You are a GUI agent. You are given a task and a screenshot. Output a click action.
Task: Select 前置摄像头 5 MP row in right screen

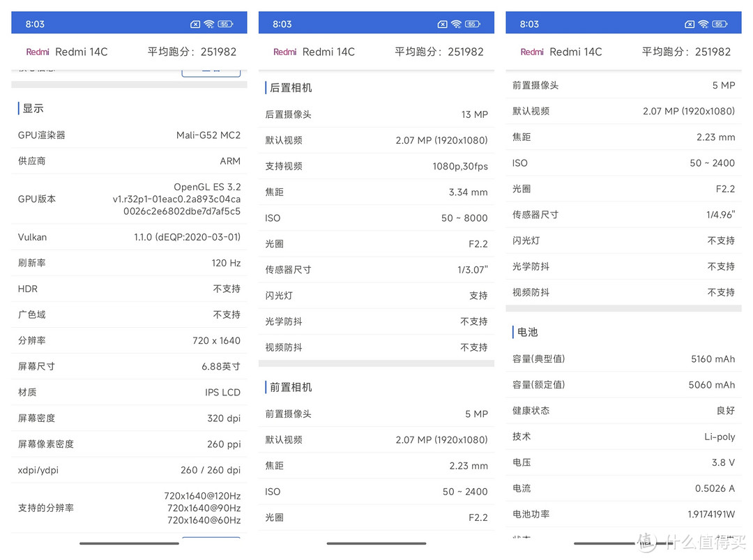[623, 86]
